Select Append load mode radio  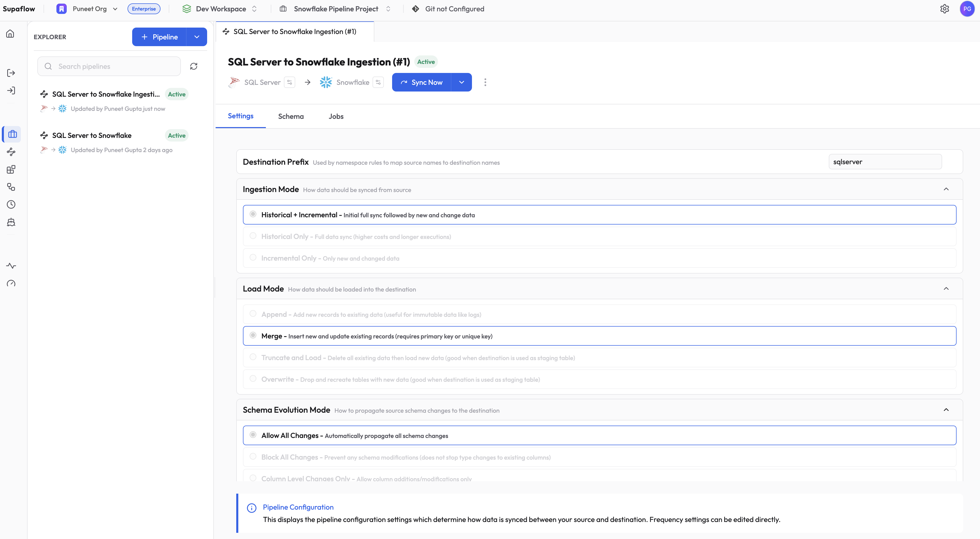[253, 314]
